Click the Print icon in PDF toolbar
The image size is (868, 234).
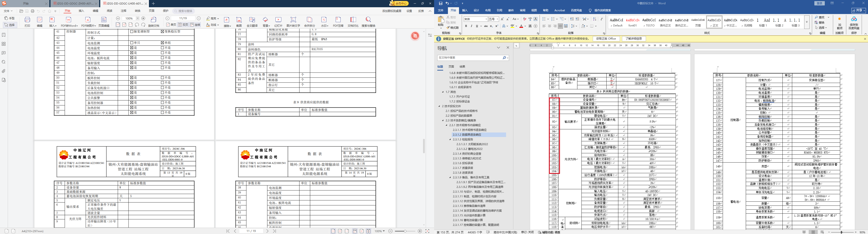27,21
